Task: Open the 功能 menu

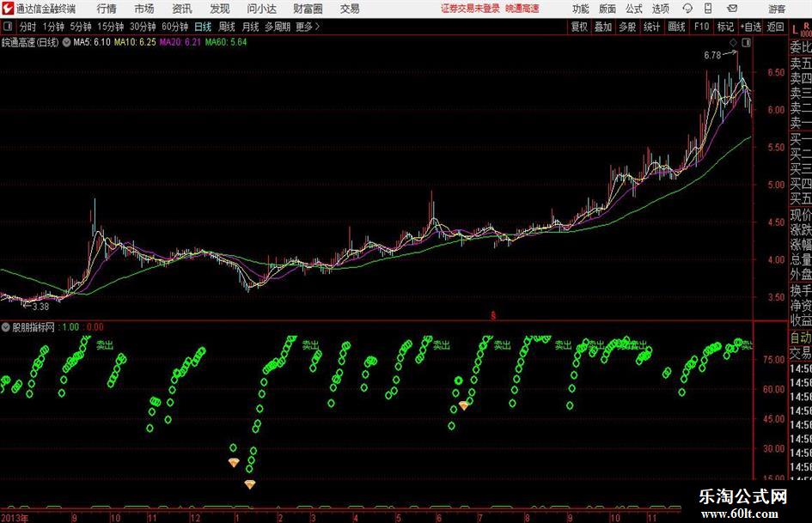Action: (x=581, y=9)
